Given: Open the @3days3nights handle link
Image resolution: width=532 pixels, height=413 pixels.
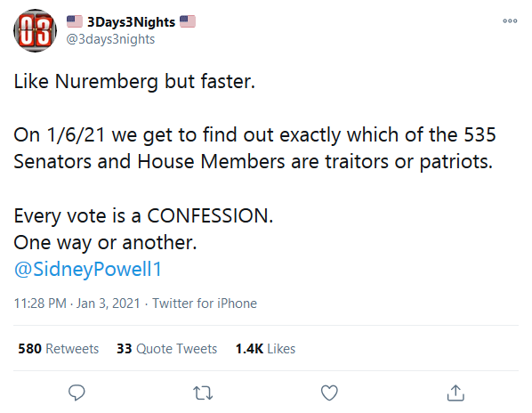Looking at the screenshot, I should click(110, 39).
